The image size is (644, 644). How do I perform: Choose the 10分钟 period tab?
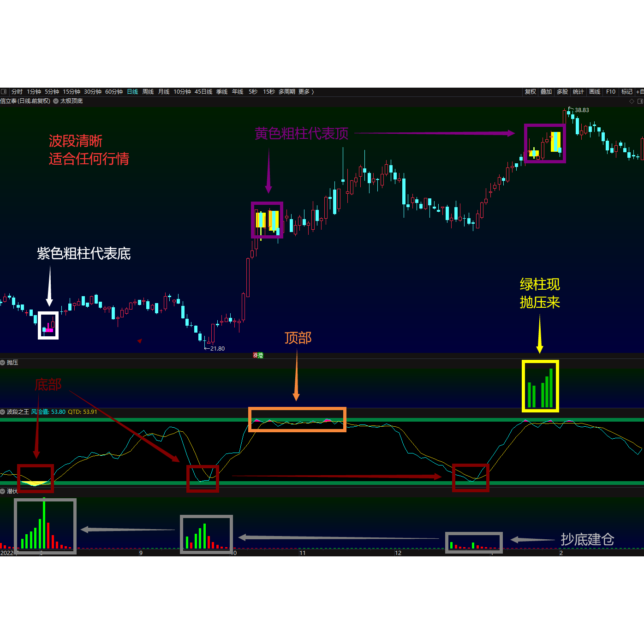point(182,92)
